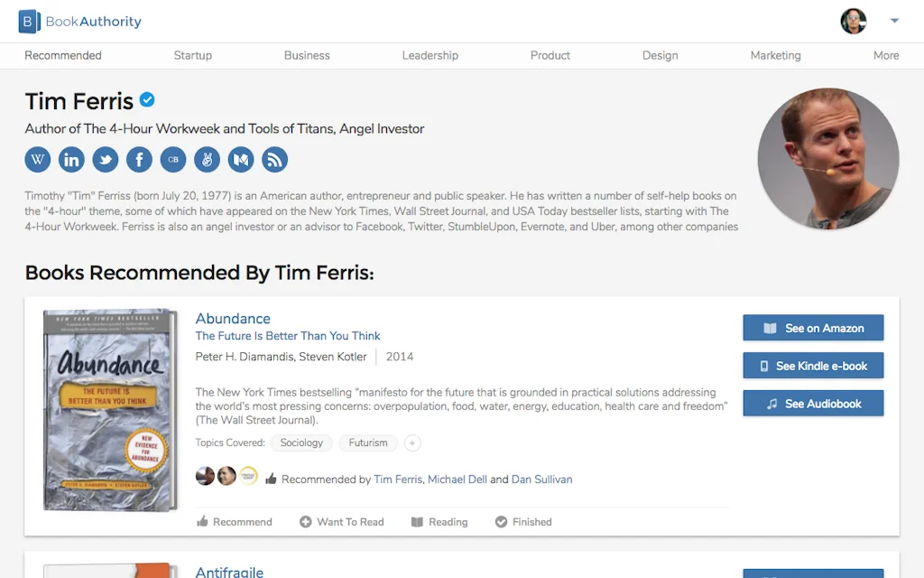The image size is (924, 578).
Task: Click the See on Amazon button
Action: 813,328
